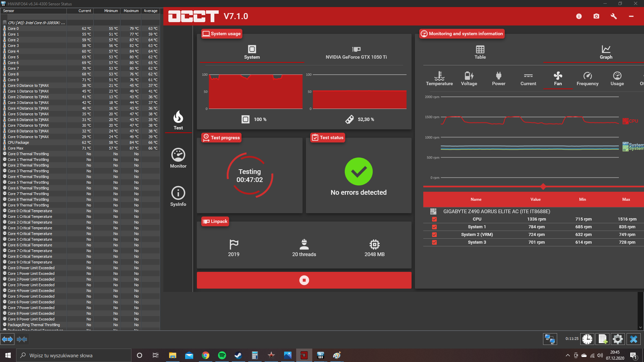Click the CPU usage 100 % icon
644x362 pixels.
click(246, 119)
